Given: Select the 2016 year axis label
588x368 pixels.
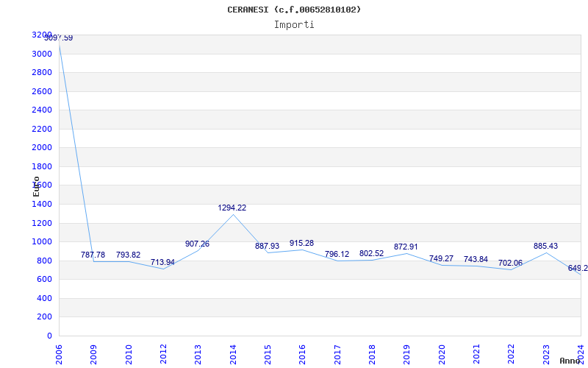Looking at the screenshot, I should (x=303, y=354).
